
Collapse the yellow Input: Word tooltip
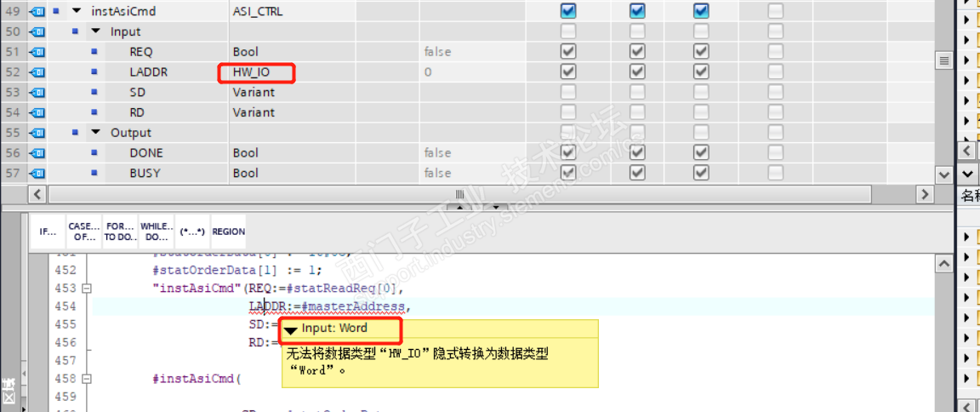tap(291, 329)
